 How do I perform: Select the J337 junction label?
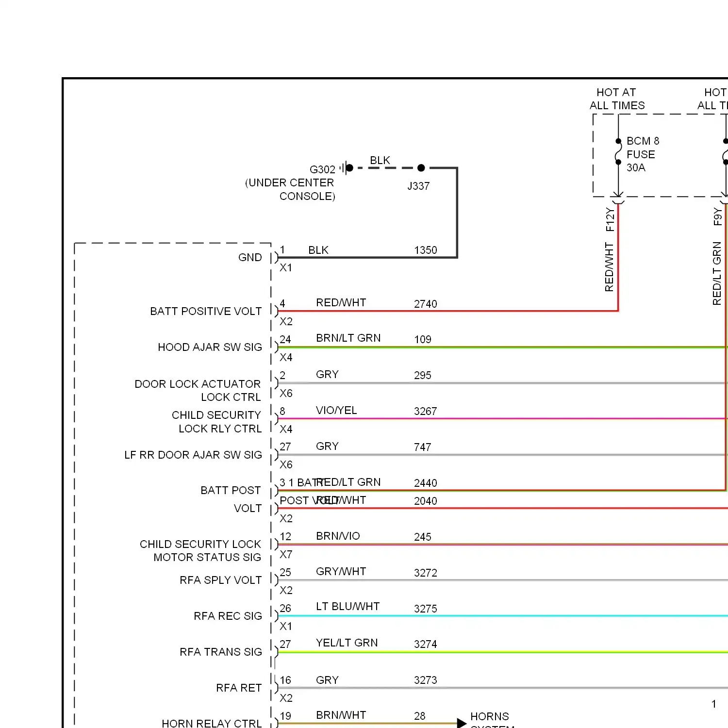tap(418, 186)
